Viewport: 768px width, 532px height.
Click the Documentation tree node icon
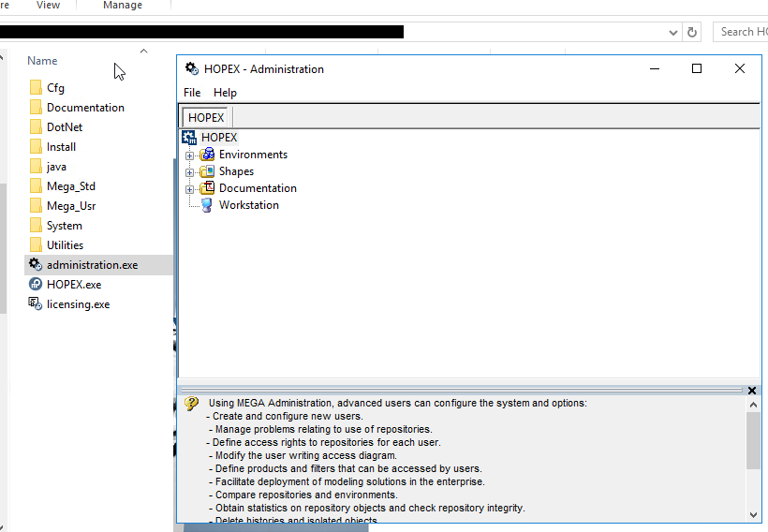pos(207,188)
